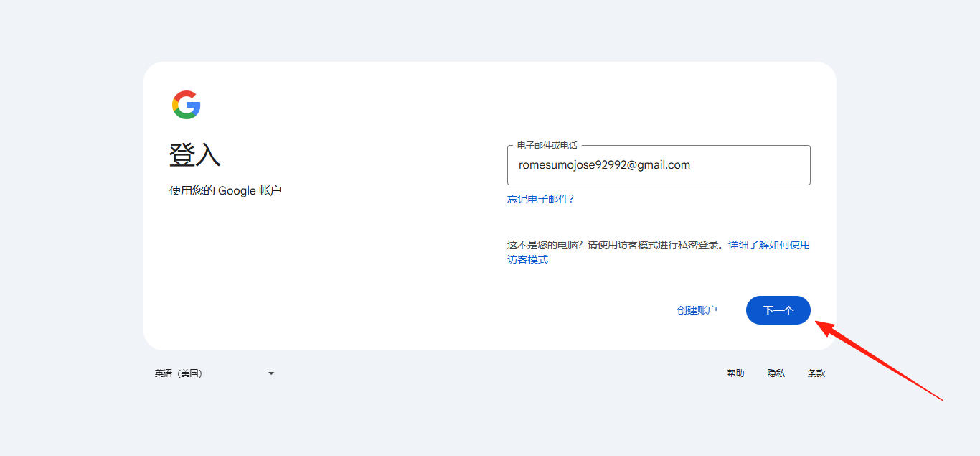The image size is (980, 456).
Task: Click the blue Next sign-in button
Action: (x=778, y=310)
